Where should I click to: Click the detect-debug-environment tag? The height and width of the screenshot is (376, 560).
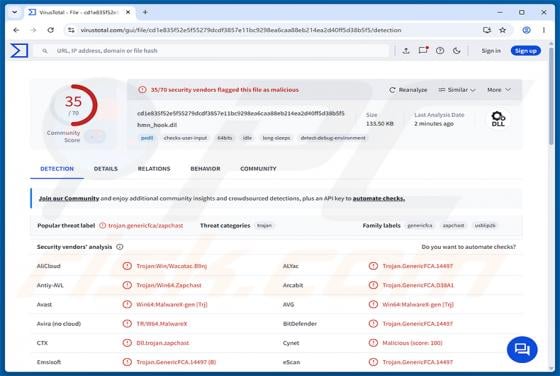tap(333, 138)
